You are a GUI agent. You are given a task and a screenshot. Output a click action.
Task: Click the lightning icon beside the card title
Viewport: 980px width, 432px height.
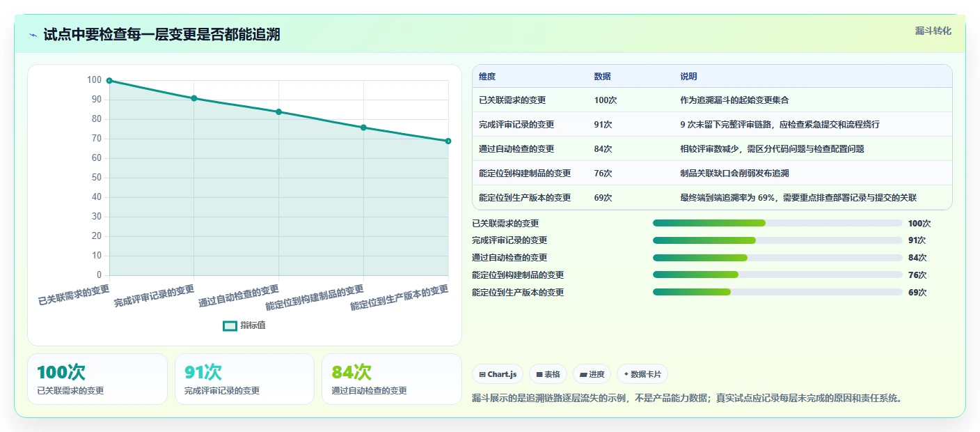point(33,35)
